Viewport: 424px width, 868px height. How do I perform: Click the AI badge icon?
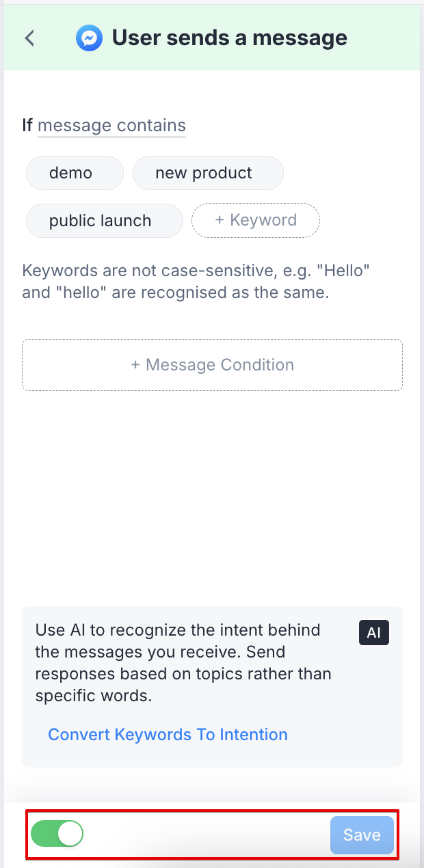pos(373,632)
